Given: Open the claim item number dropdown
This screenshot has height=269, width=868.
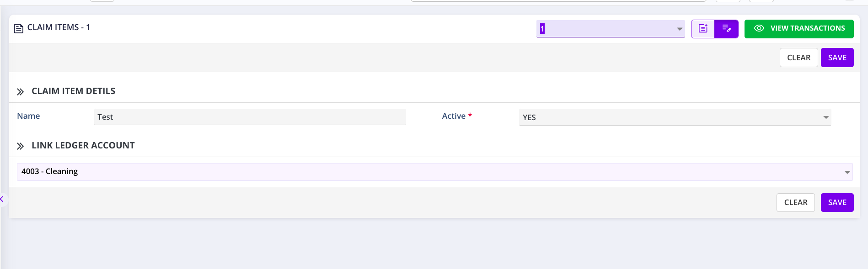Looking at the screenshot, I should (679, 29).
